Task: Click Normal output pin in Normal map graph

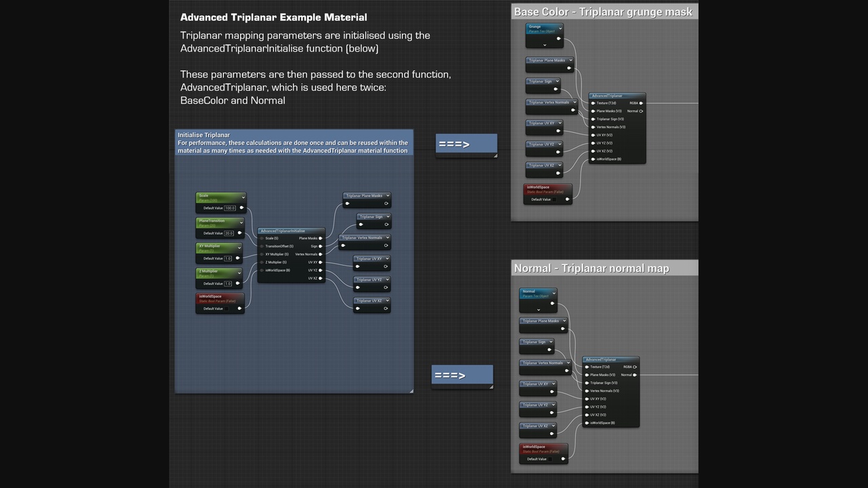Action: click(635, 375)
